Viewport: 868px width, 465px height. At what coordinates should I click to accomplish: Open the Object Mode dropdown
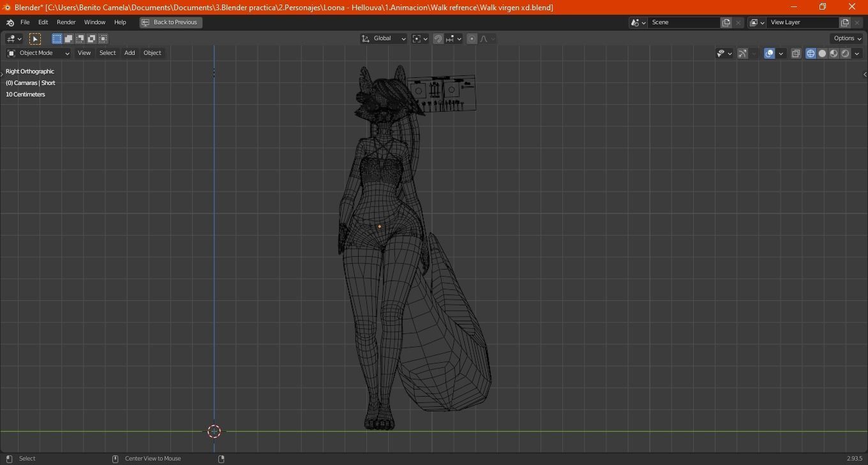pyautogui.click(x=38, y=53)
